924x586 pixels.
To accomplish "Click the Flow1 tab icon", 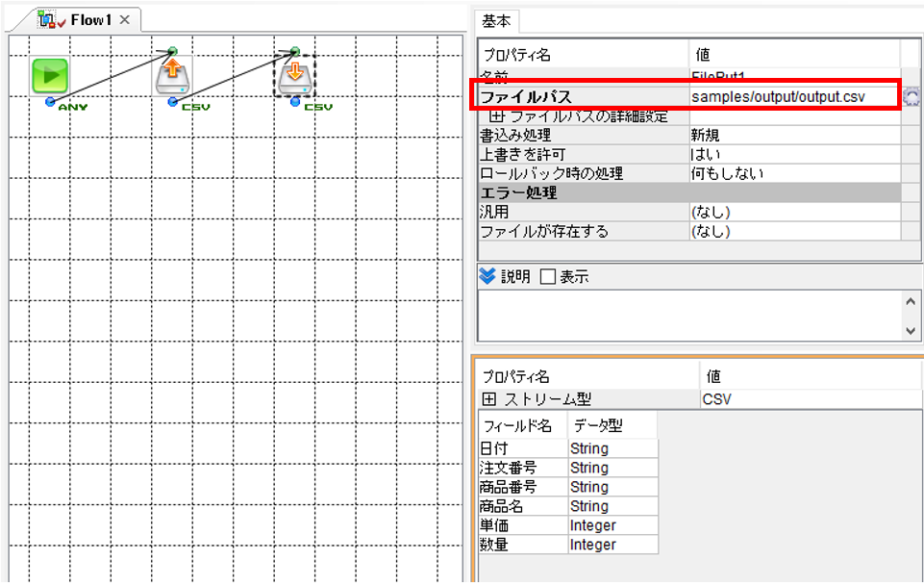I will [x=46, y=19].
